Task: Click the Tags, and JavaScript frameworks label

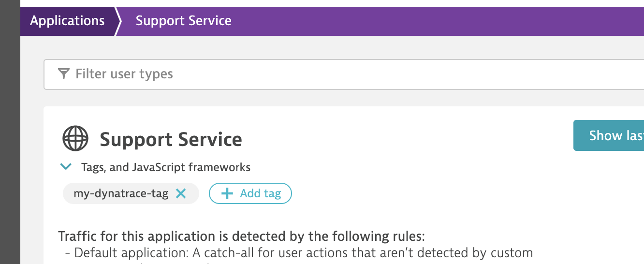Action: pos(165,167)
